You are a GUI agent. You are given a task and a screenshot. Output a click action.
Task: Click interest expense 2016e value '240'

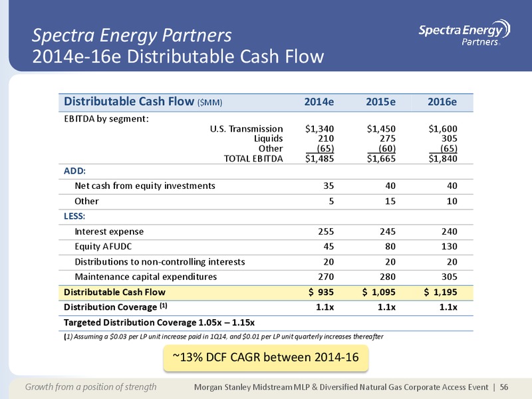(x=450, y=231)
